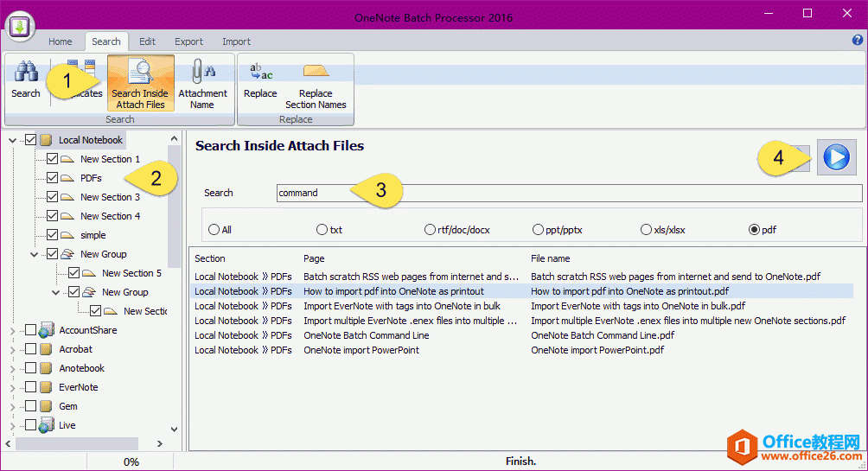Select the OneNote Batch Command Line.pdf row
The image size is (868, 471).
click(521, 335)
